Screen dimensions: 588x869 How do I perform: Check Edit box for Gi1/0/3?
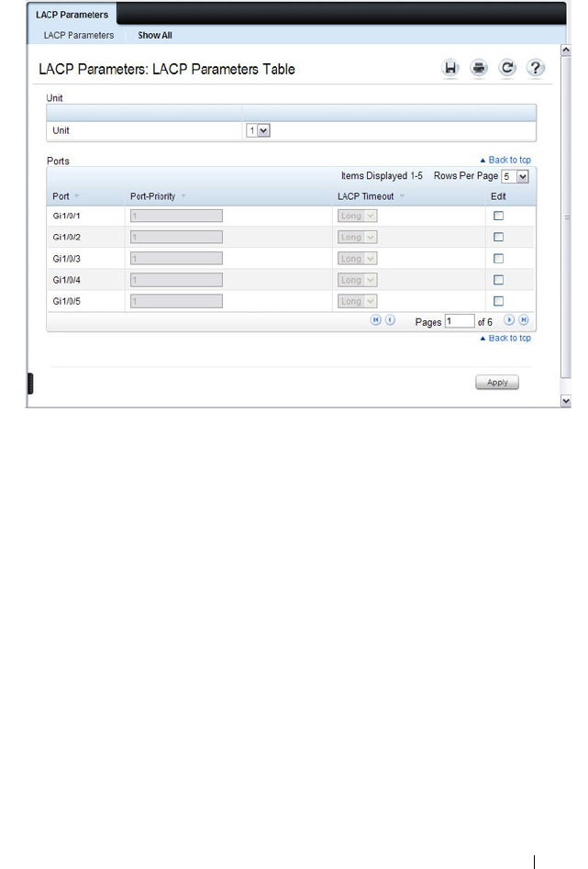[x=498, y=258]
